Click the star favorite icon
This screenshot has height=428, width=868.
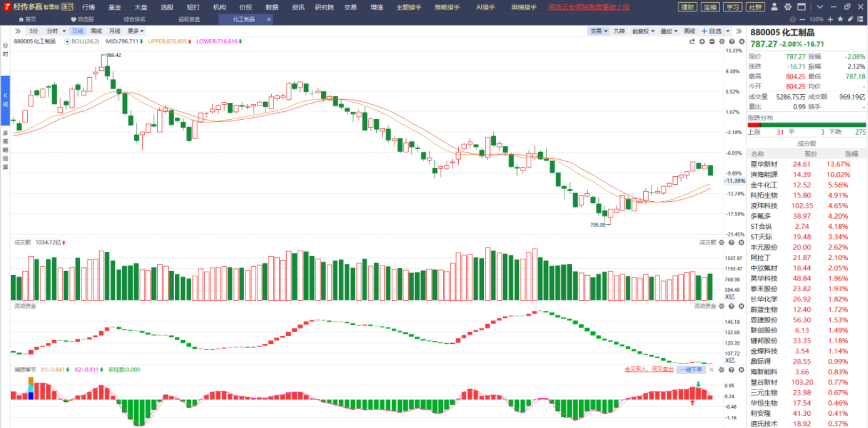840,19
